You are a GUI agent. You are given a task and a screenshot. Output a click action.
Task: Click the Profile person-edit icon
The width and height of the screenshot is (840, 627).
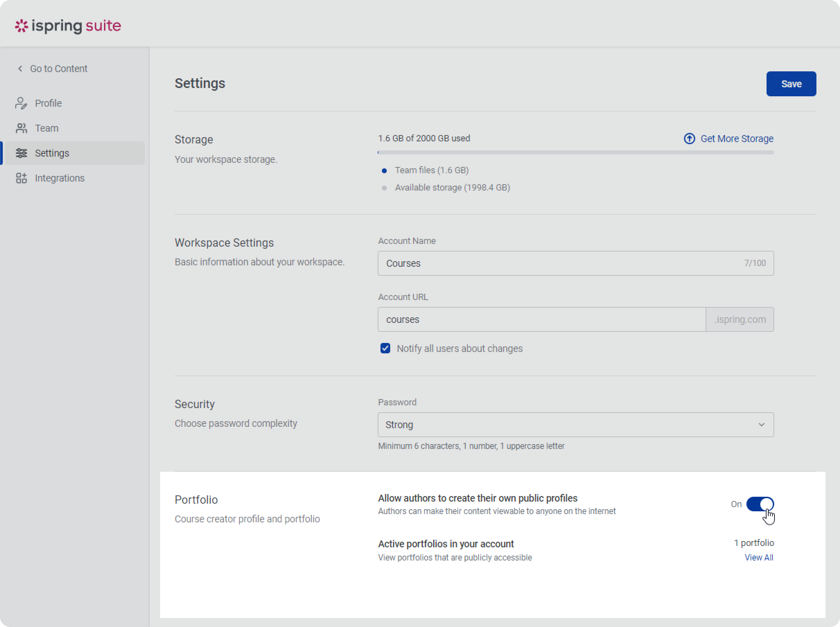21,103
